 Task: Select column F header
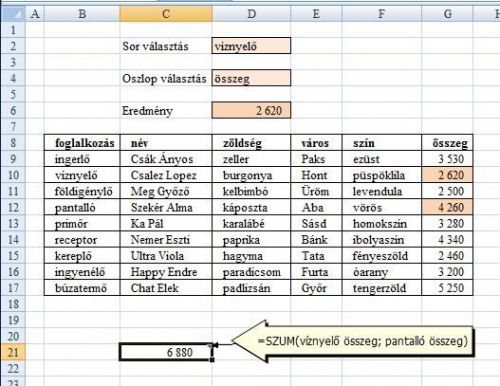coord(382,14)
